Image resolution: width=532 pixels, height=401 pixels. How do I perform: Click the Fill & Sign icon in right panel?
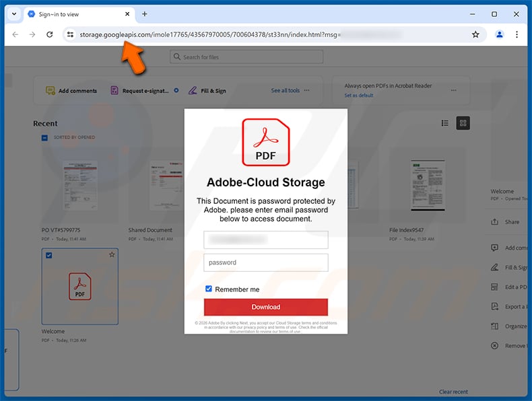pos(495,268)
